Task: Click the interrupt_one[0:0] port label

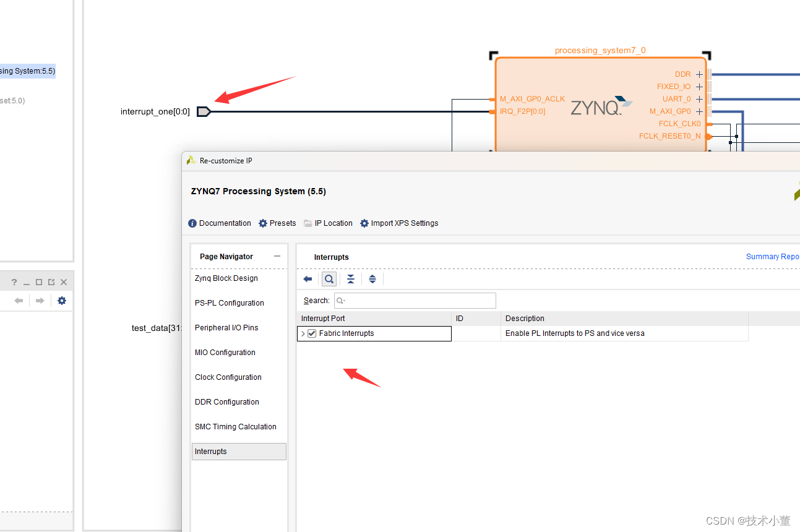Action: (x=155, y=112)
